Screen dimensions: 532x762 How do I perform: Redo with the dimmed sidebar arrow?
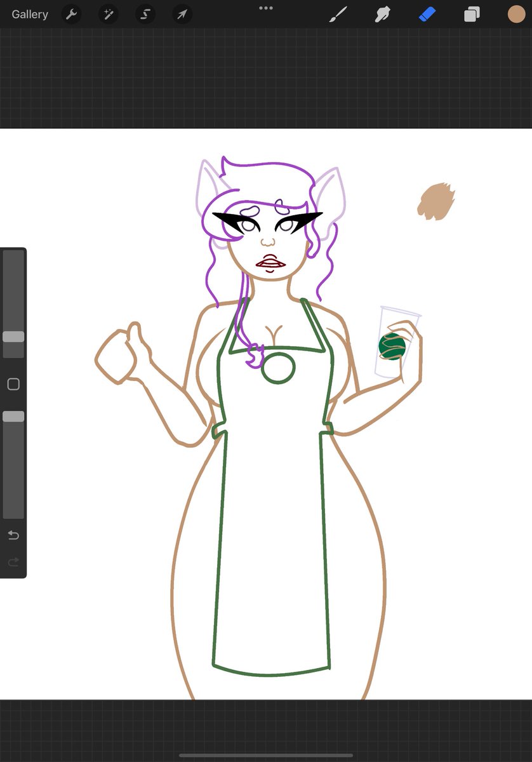(13, 562)
